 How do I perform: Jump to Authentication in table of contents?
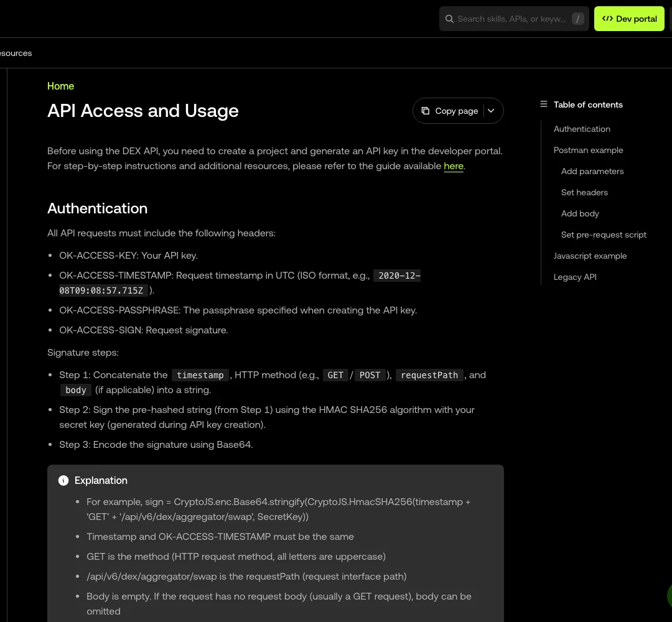[582, 129]
